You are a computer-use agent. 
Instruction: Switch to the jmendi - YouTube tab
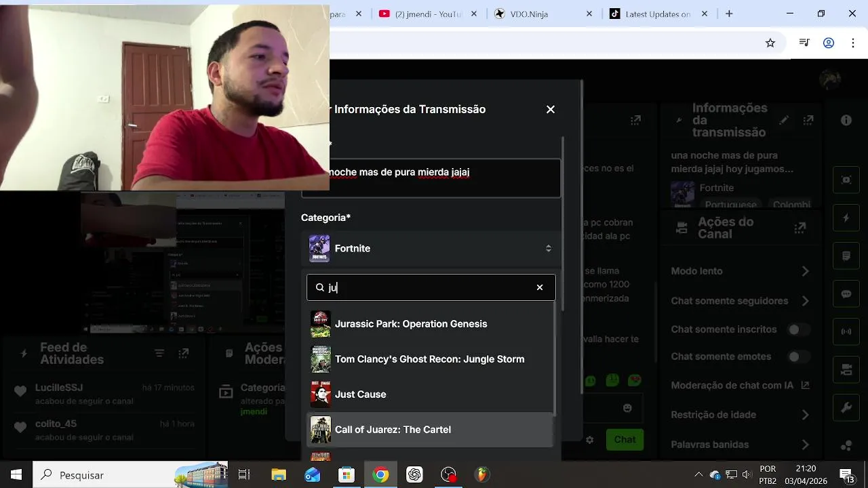[x=429, y=14]
